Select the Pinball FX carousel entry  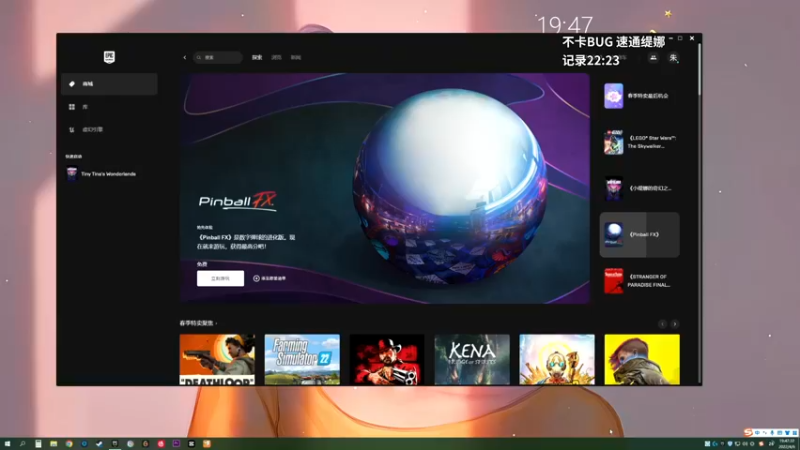(639, 235)
